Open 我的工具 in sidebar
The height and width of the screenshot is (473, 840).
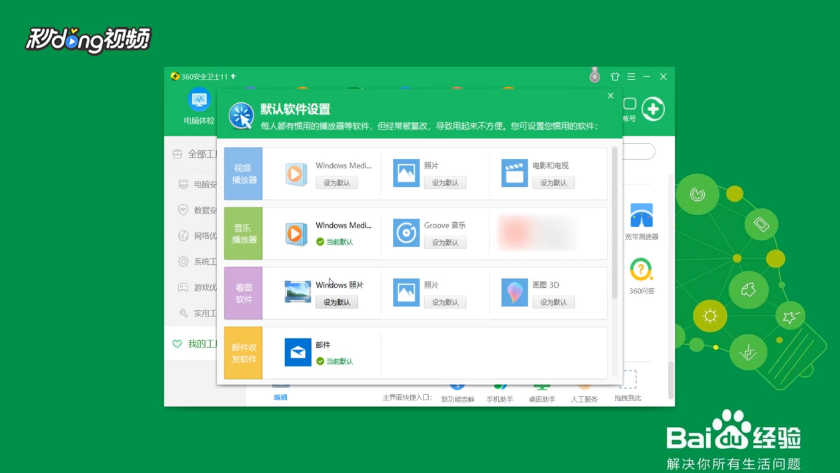point(194,344)
